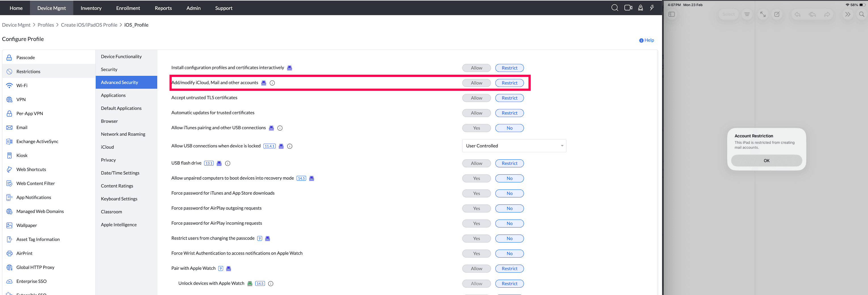Restrict adding iCloud, Mail and other accounts

509,83
